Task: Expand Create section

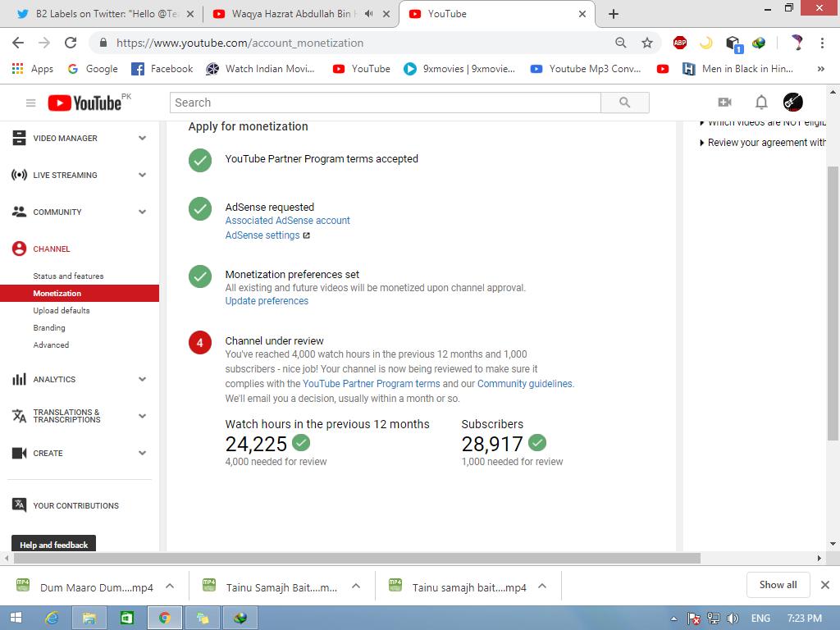Action: (x=142, y=453)
